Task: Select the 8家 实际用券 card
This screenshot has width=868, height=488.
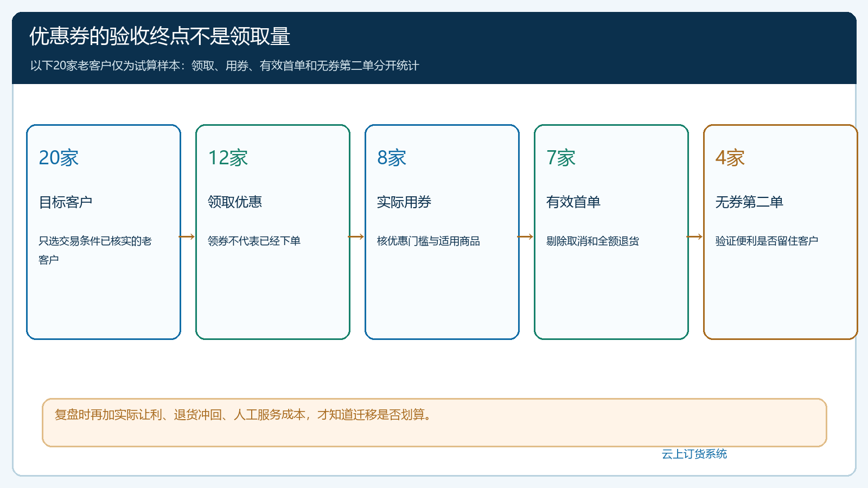Action: [x=442, y=232]
